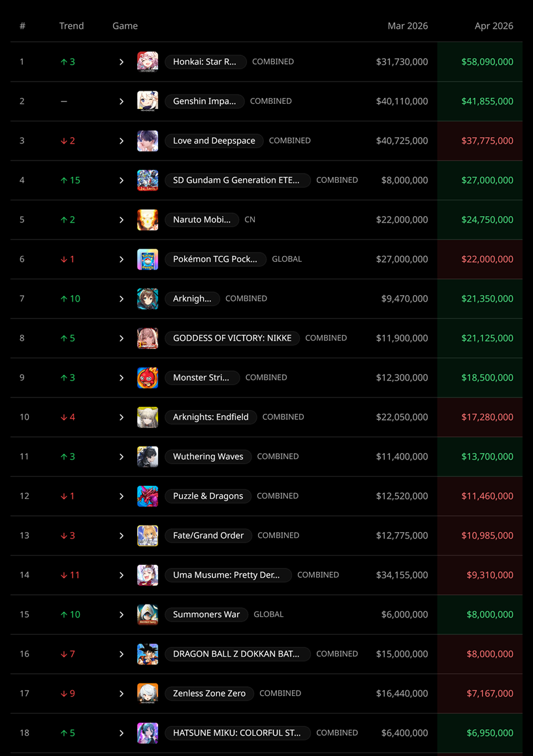Image resolution: width=533 pixels, height=756 pixels.
Task: Expand the Arknights: Endfield row chevron
Action: pyautogui.click(x=121, y=417)
